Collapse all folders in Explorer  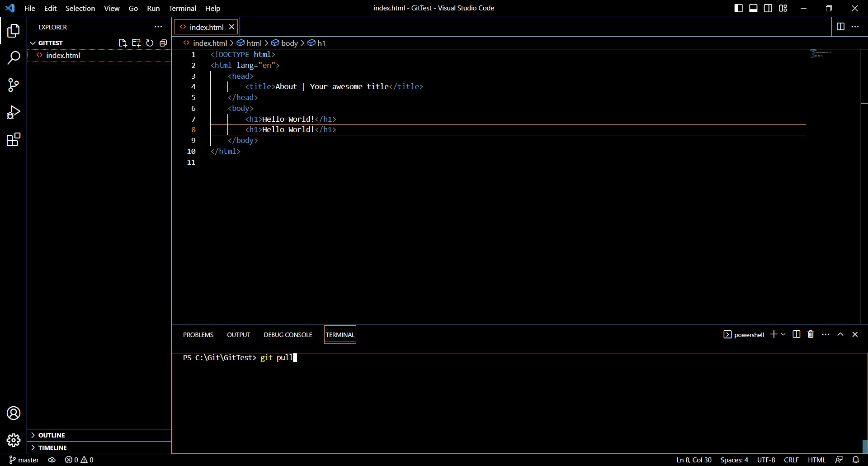coord(163,43)
